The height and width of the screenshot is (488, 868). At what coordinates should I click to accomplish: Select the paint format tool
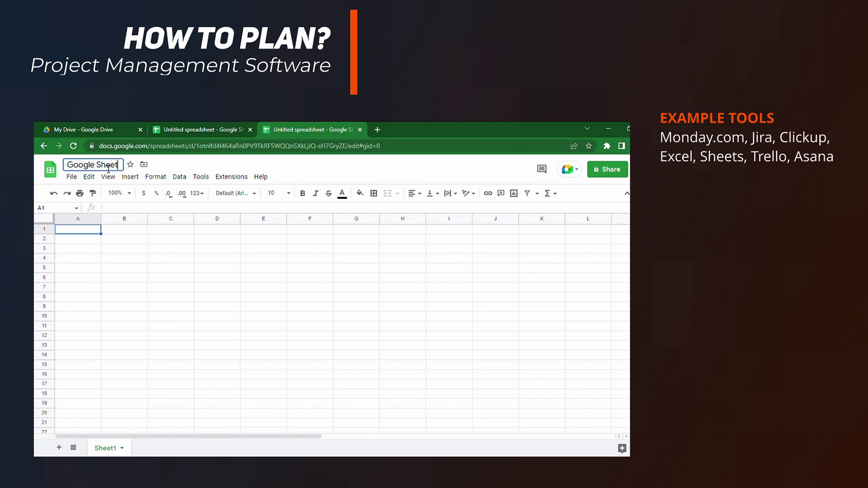click(93, 193)
